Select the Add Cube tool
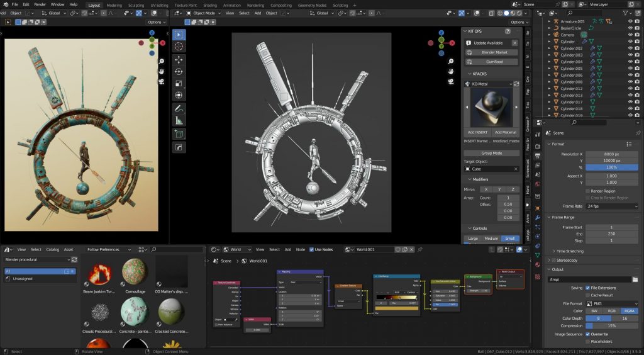This screenshot has height=355, width=644. pyautogui.click(x=179, y=133)
